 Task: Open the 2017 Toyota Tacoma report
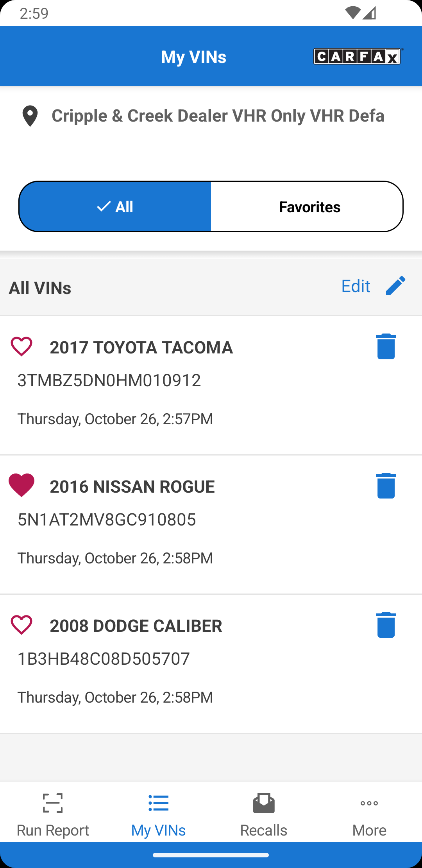coord(141,348)
